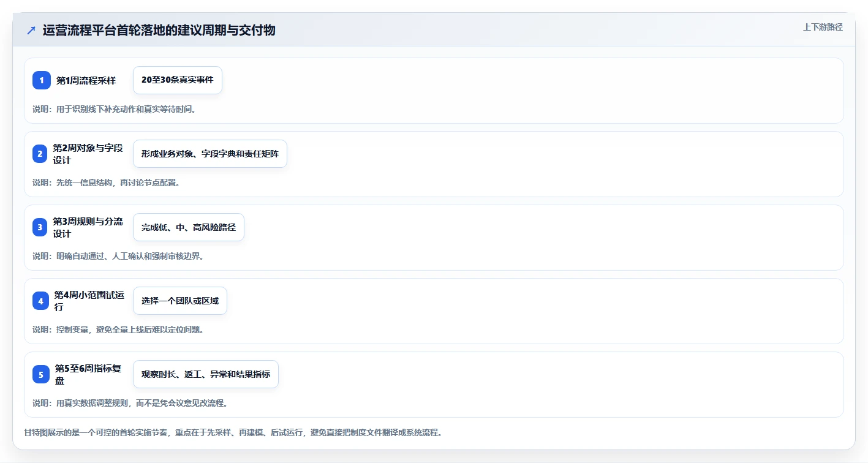Click the 形成业务对象、字段字典和责任矩阵 chip
The width and height of the screenshot is (868, 463).
click(210, 154)
